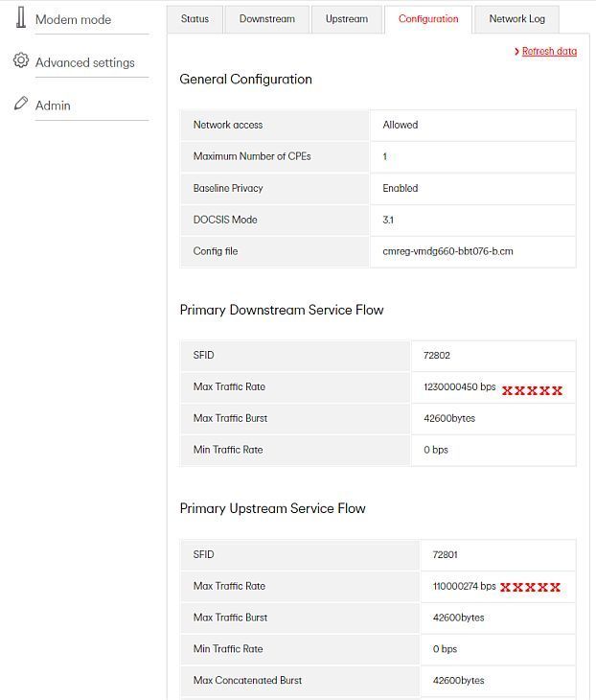The width and height of the screenshot is (596, 700).
Task: Click the downstream SFID value 72802
Action: [436, 356]
